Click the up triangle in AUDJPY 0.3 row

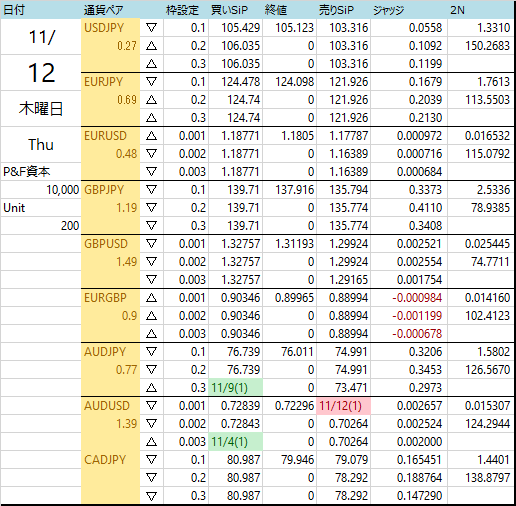(x=151, y=388)
